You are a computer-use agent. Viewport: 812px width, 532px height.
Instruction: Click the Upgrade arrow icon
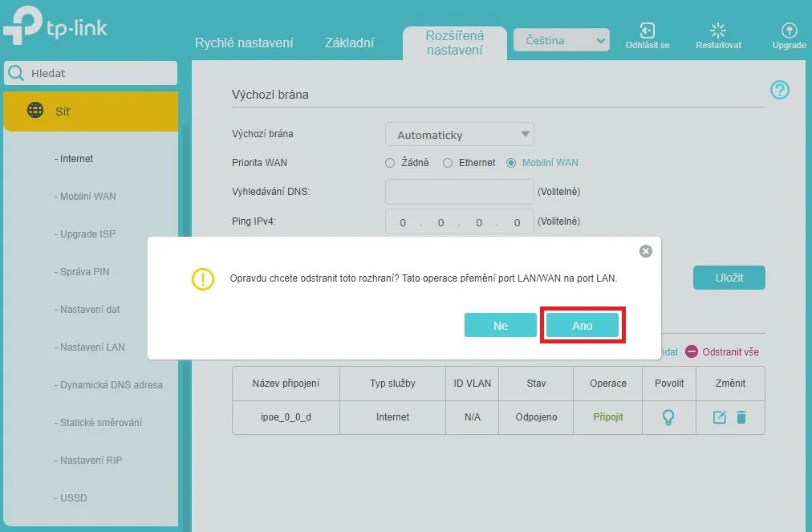click(789, 30)
